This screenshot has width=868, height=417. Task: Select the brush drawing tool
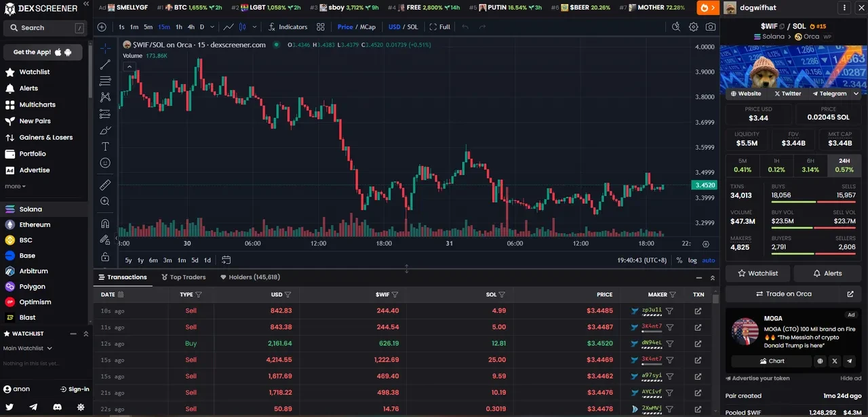(105, 130)
